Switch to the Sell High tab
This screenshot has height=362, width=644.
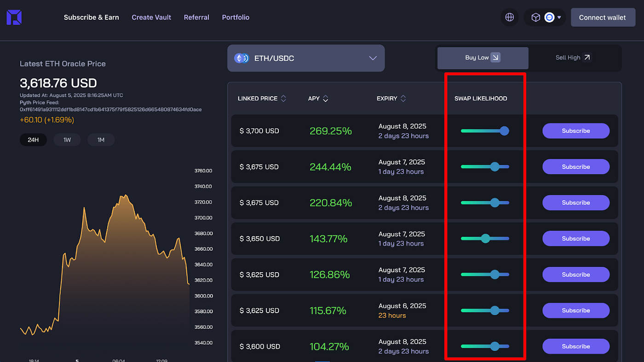coord(572,57)
